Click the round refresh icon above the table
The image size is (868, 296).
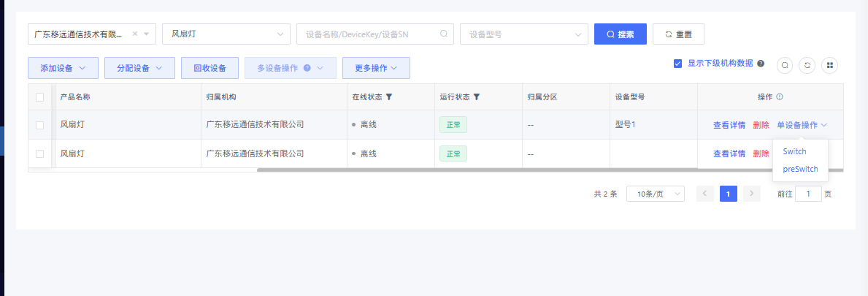coord(807,65)
